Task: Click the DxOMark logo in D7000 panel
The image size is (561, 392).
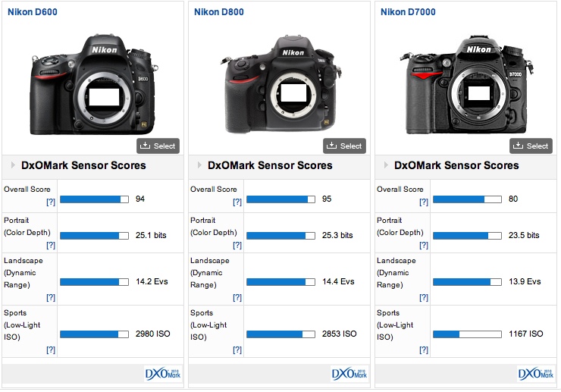Action: [536, 374]
